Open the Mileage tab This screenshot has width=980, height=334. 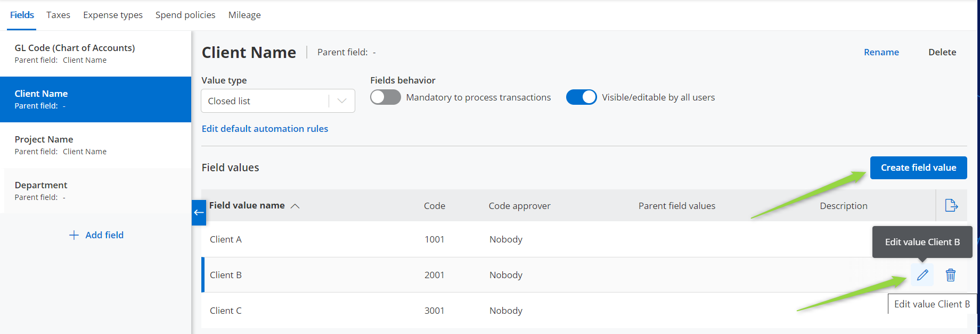pyautogui.click(x=244, y=15)
